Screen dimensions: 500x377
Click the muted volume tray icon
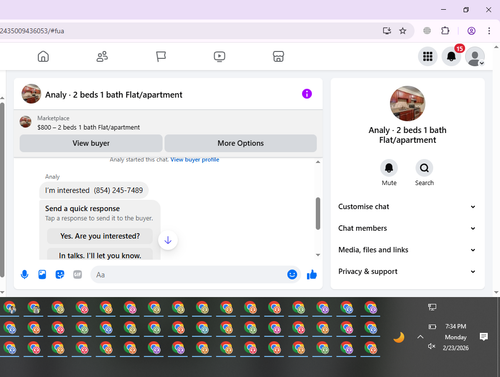432,347
